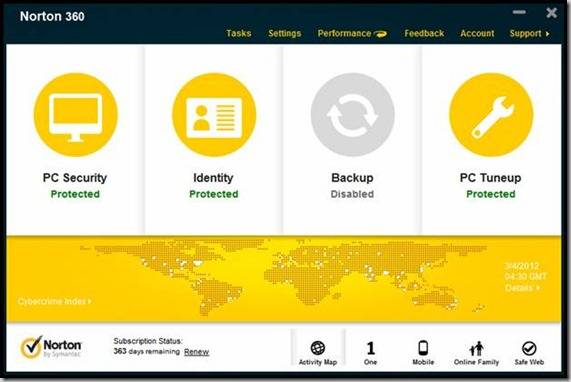This screenshot has width=571, height=382.
Task: Open the Cybercrime Index link
Action: coord(54,301)
